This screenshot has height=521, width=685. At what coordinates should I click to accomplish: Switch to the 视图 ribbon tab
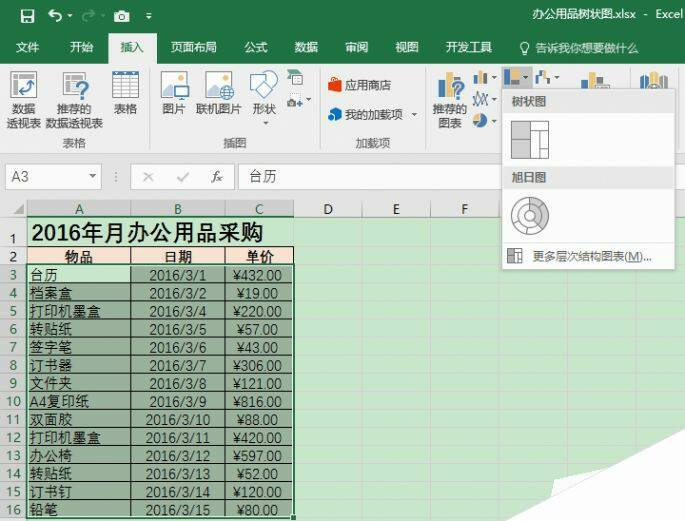pos(407,47)
